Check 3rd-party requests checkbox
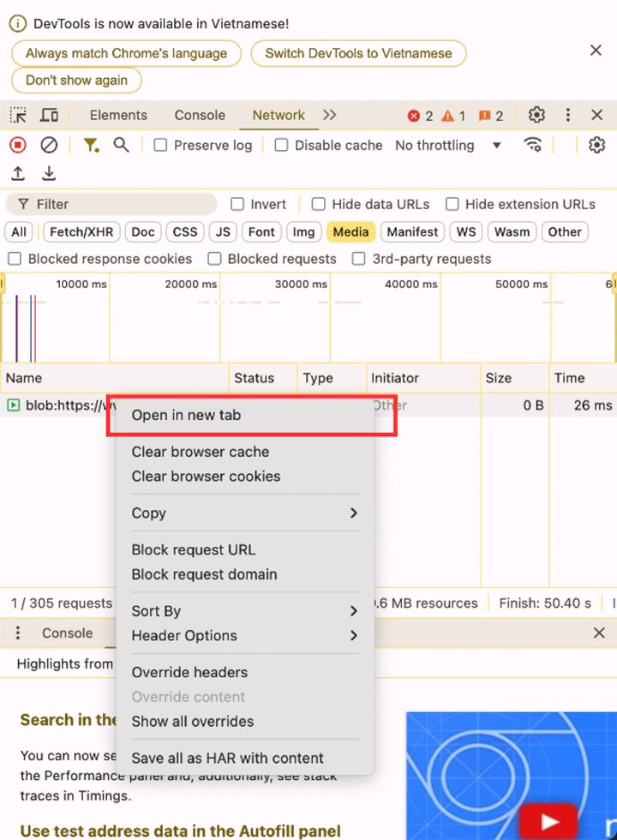617x840 pixels. 358,259
